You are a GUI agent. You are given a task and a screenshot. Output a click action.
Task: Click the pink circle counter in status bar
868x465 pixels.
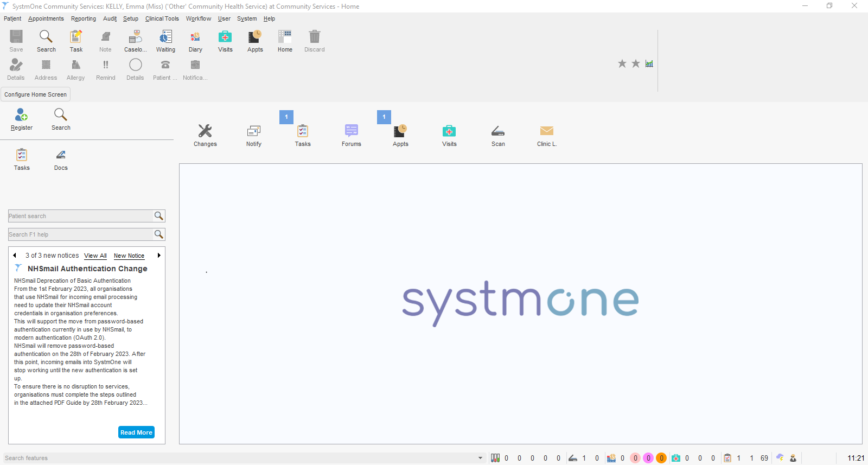(635, 458)
